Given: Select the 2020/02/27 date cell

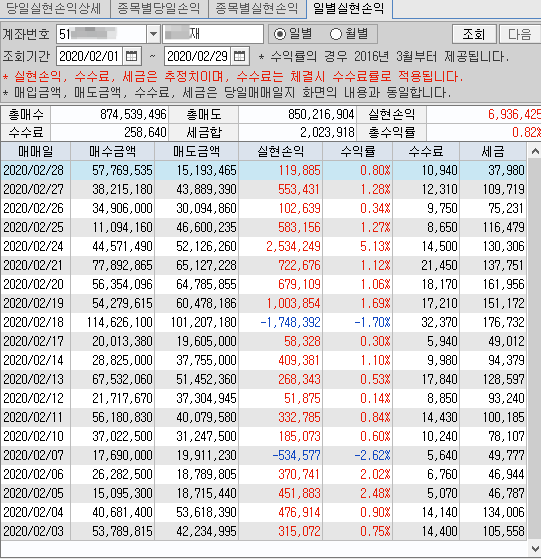Looking at the screenshot, I should click(x=36, y=189).
